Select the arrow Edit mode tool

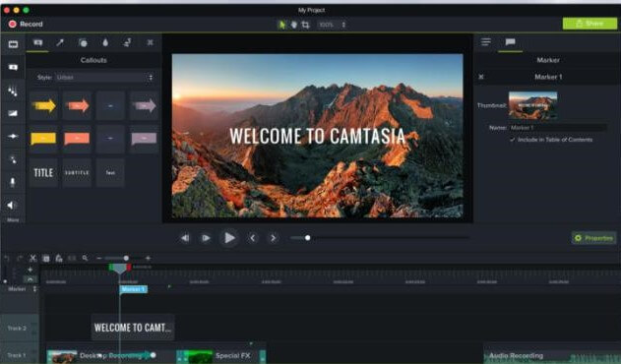(x=281, y=25)
